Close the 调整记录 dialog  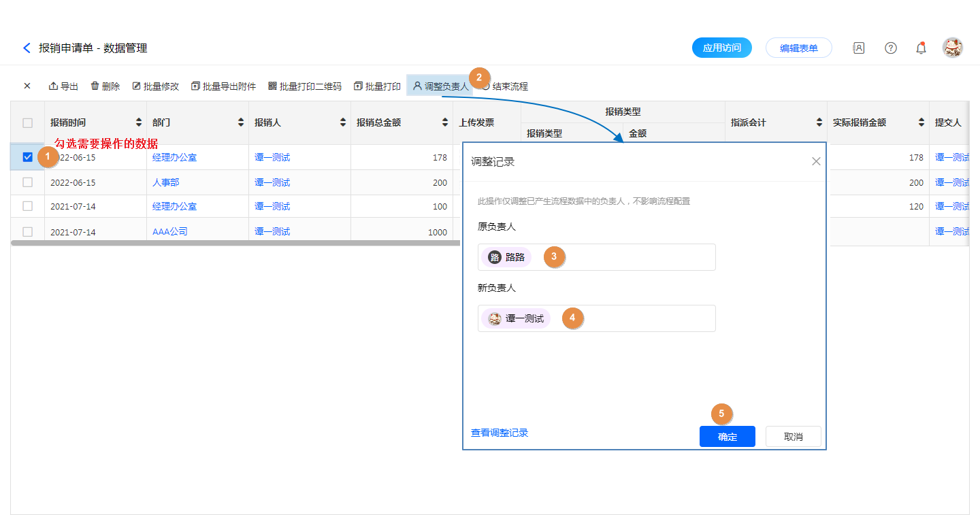click(x=816, y=161)
